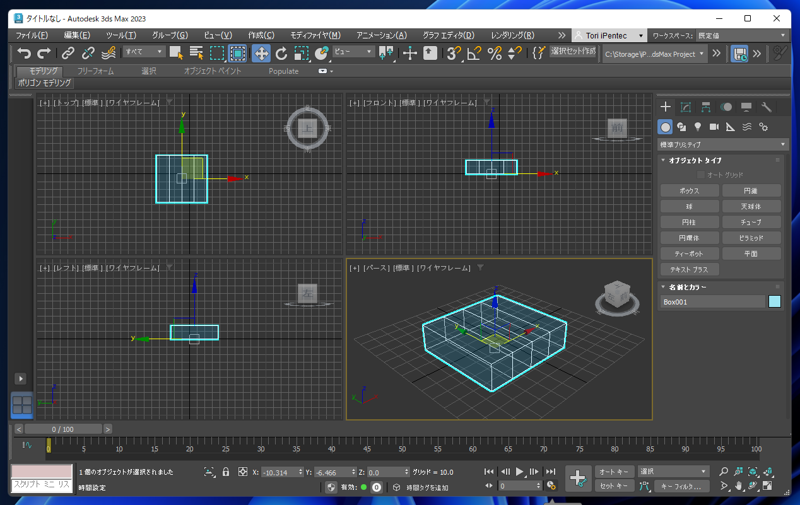Screen dimensions: 800x505
Task: Click the ボックス primitive button
Action: [689, 191]
